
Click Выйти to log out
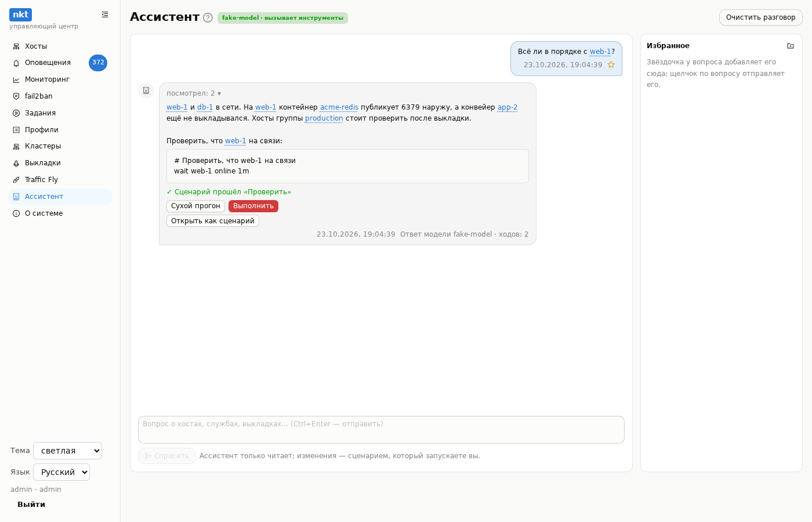(31, 505)
